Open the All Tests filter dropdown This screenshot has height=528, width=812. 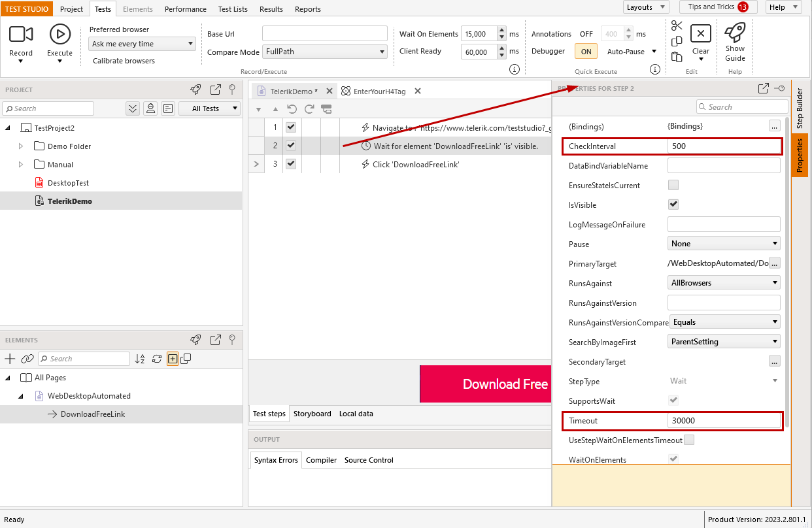tap(209, 108)
